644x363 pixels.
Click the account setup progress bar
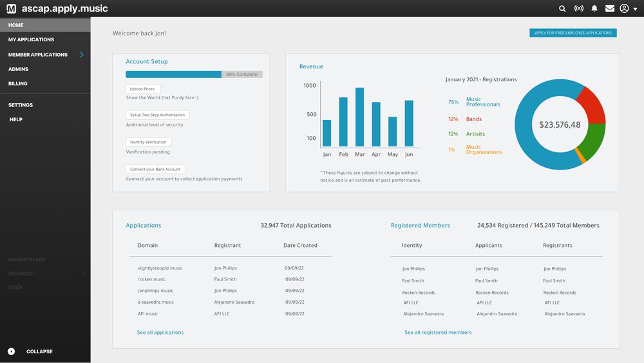click(194, 74)
